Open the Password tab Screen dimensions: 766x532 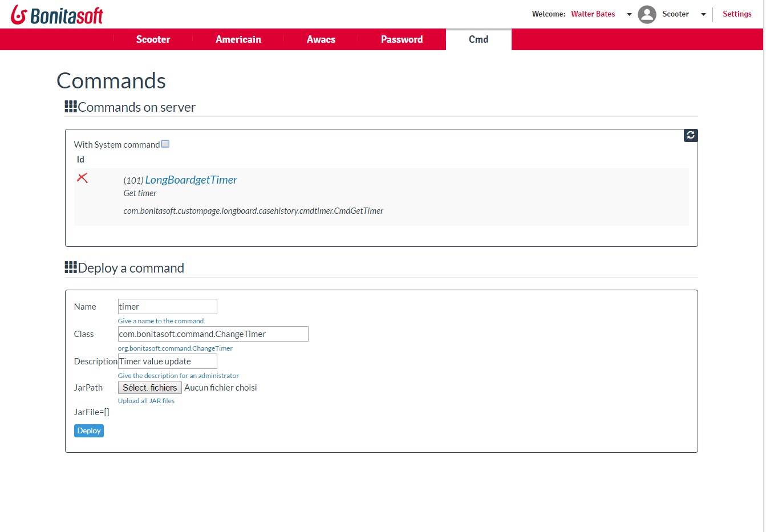(x=402, y=39)
